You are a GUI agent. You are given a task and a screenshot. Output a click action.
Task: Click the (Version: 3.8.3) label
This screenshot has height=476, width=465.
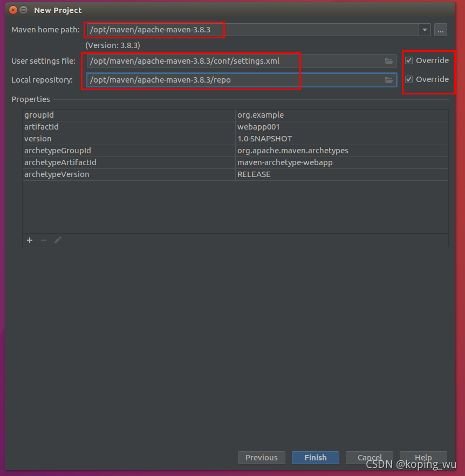tap(113, 45)
